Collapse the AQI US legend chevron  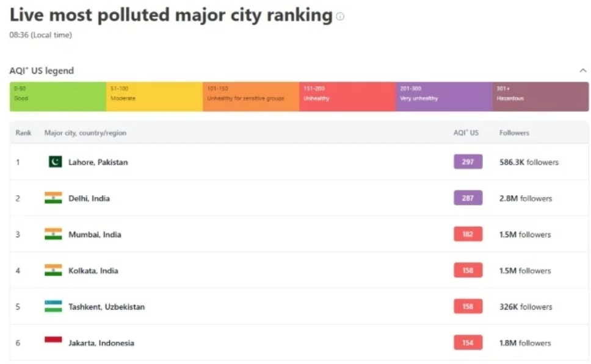pos(582,71)
